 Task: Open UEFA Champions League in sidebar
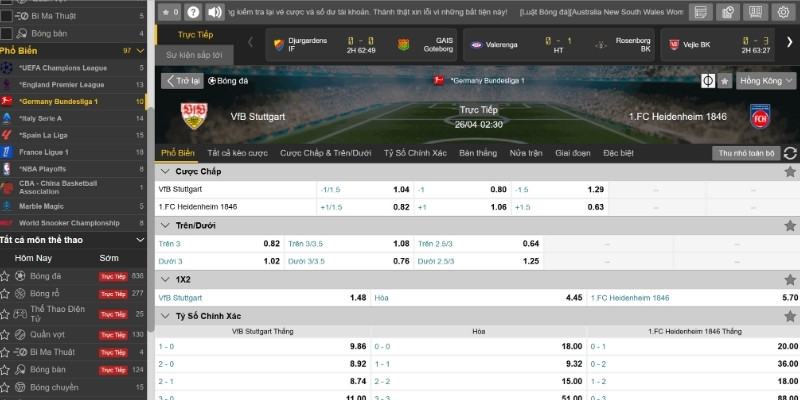(73, 68)
